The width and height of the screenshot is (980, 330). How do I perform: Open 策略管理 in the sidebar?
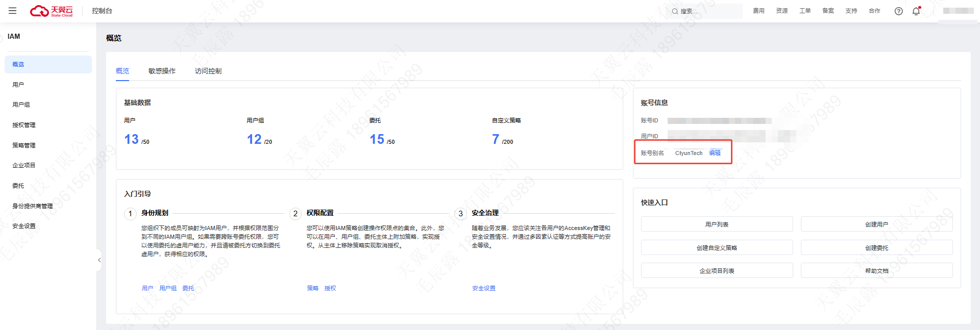[24, 145]
